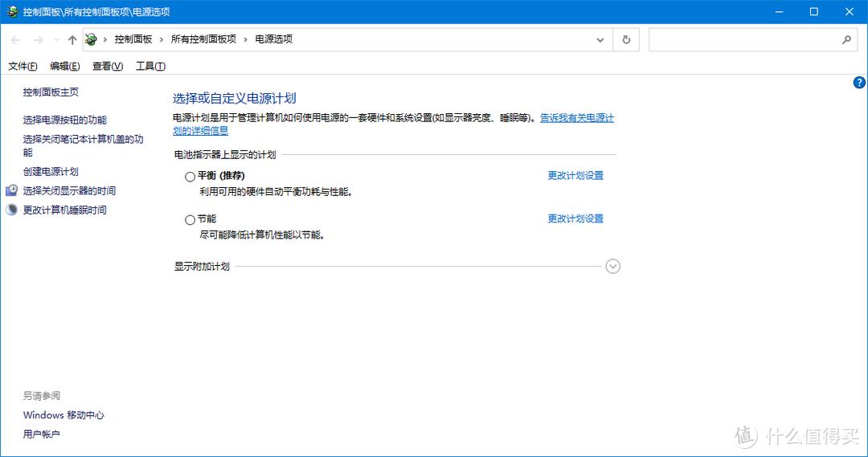Open 选择关闭显示器的时间

click(x=69, y=191)
